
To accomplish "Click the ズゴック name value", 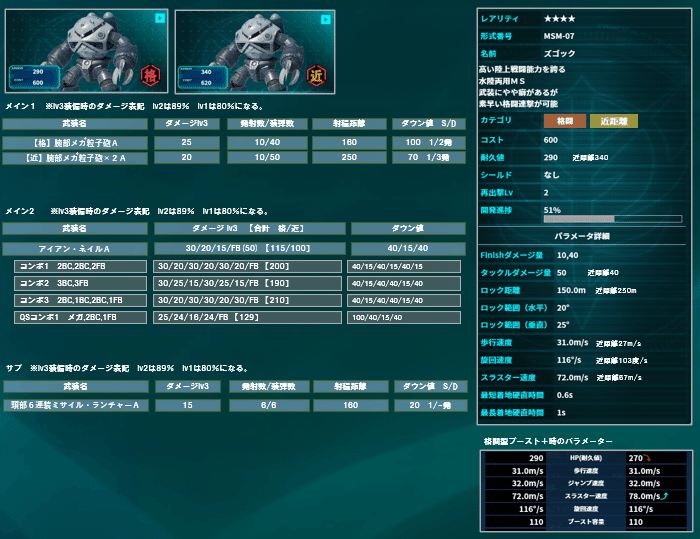I will pos(559,54).
